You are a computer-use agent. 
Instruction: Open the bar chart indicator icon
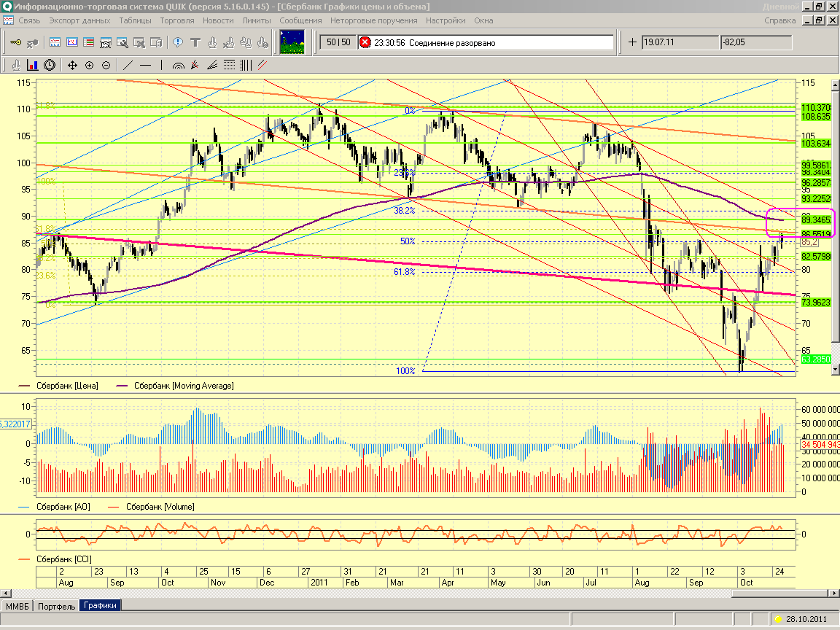point(33,66)
